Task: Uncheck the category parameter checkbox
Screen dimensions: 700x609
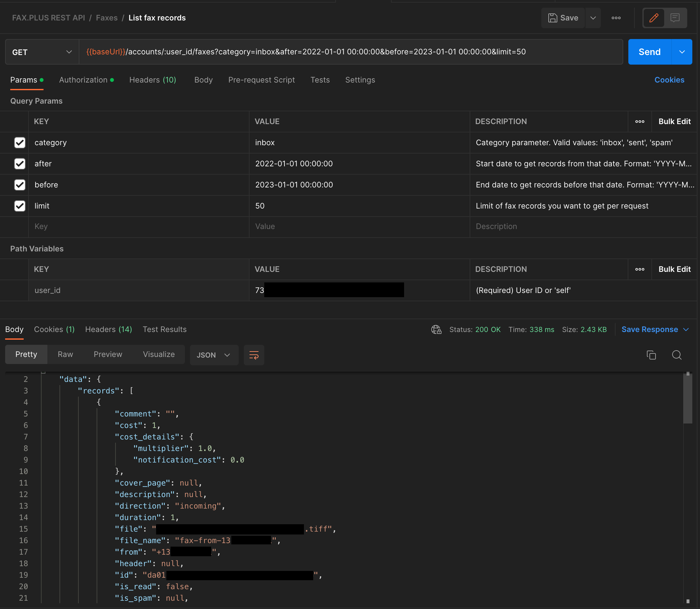Action: (x=20, y=143)
